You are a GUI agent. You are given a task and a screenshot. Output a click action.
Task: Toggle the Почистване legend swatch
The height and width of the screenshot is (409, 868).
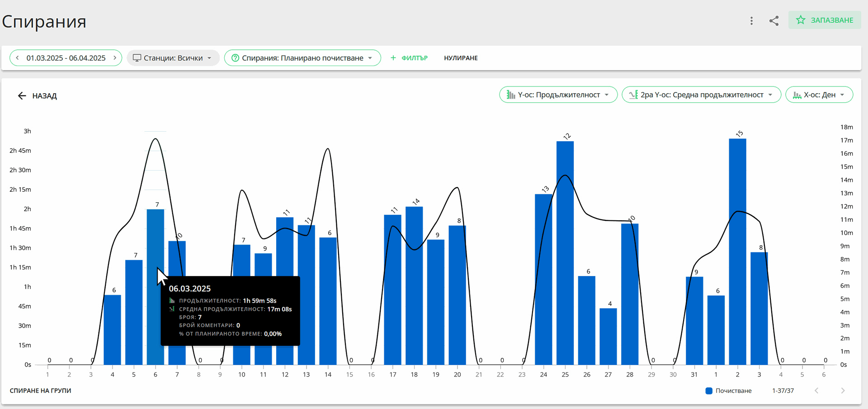(709, 391)
